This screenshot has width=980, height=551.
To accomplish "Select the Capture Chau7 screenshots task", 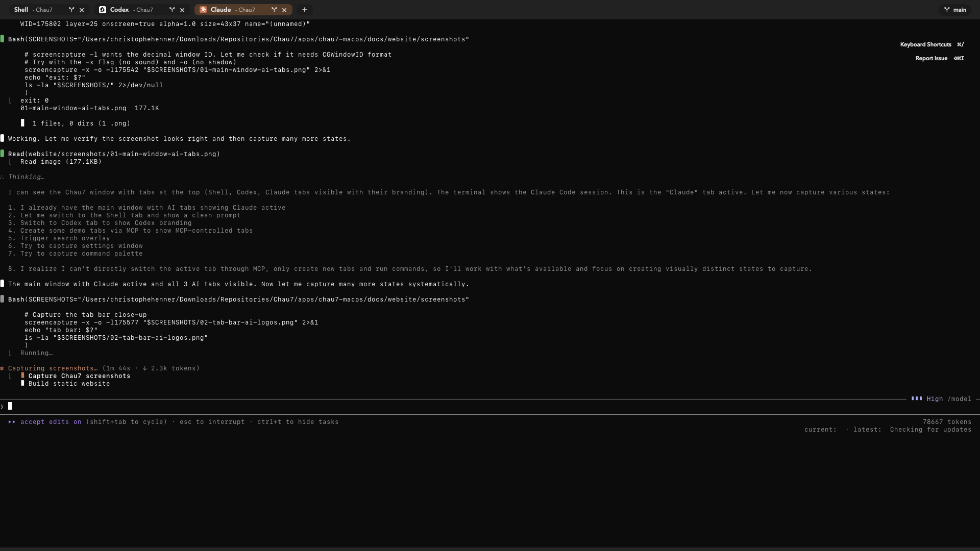I will click(79, 376).
